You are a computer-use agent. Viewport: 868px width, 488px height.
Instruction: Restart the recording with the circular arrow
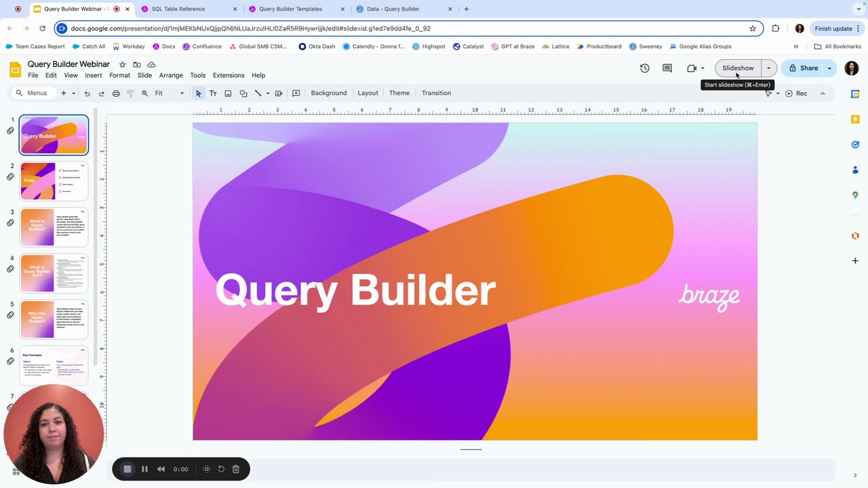coord(221,469)
